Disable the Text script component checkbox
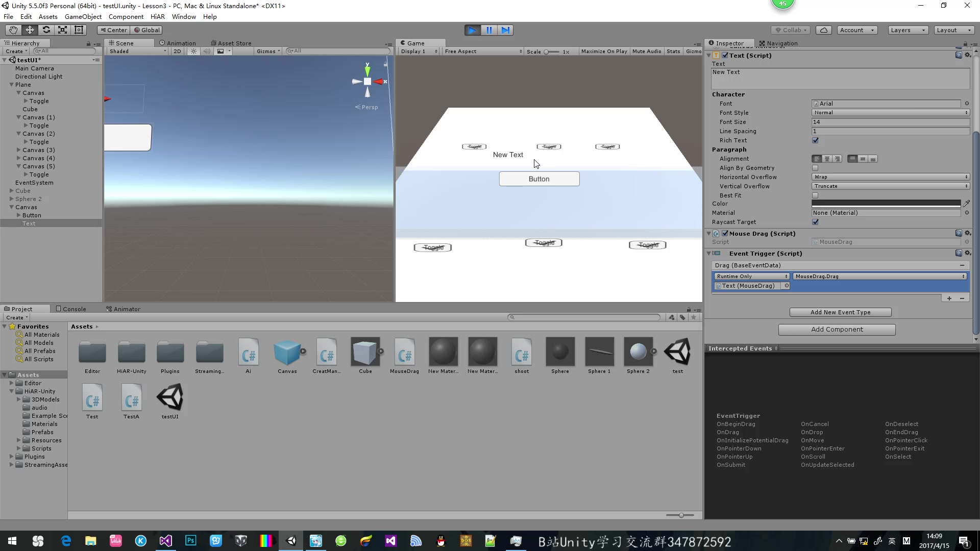 [x=725, y=55]
